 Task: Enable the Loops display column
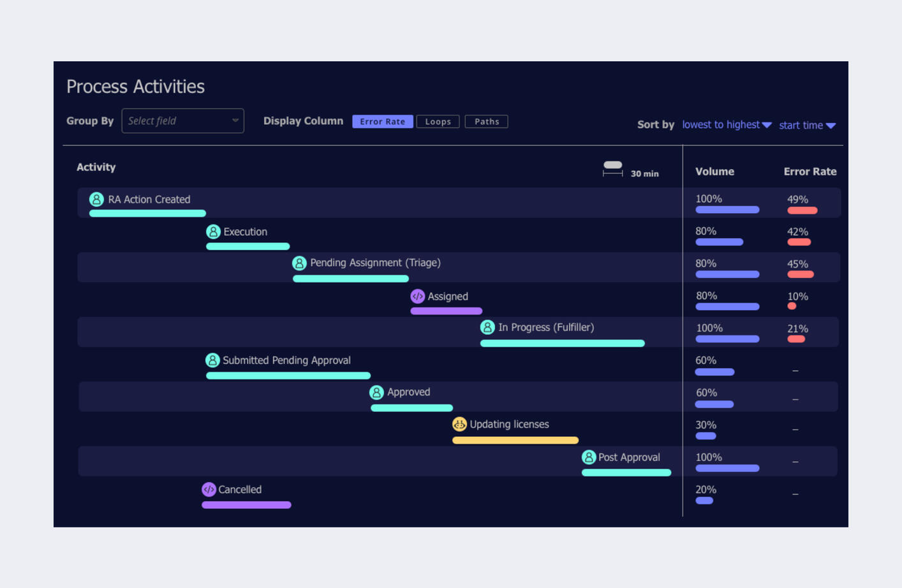click(438, 121)
